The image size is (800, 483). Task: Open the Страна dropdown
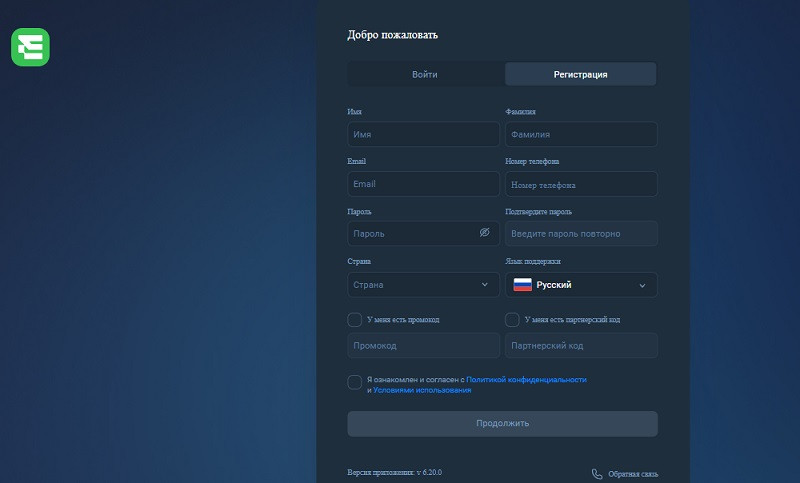coord(423,285)
